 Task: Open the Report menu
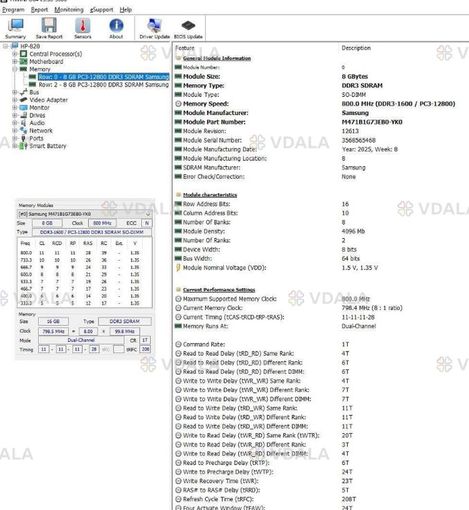pyautogui.click(x=39, y=10)
